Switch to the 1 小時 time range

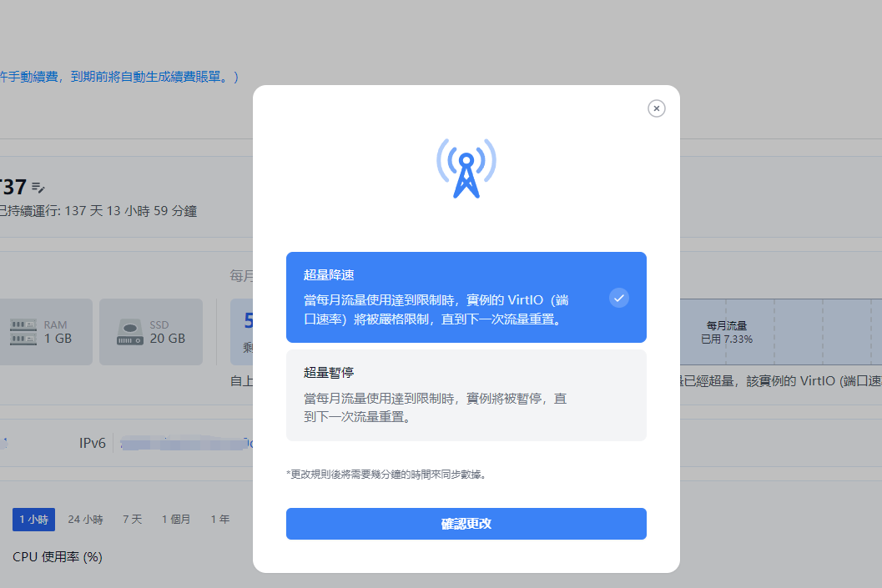(x=33, y=520)
